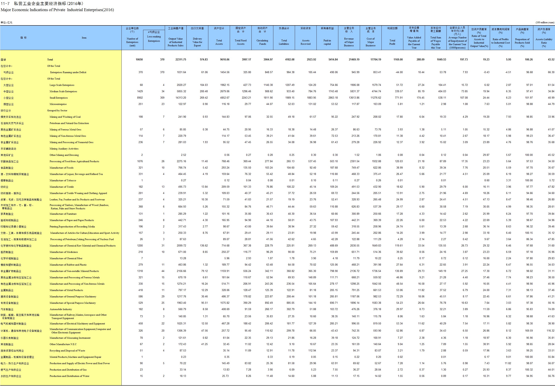Click the deficit enterprises profit value -44.00
This screenshot has width=555, height=392.
click(x=399, y=72)
